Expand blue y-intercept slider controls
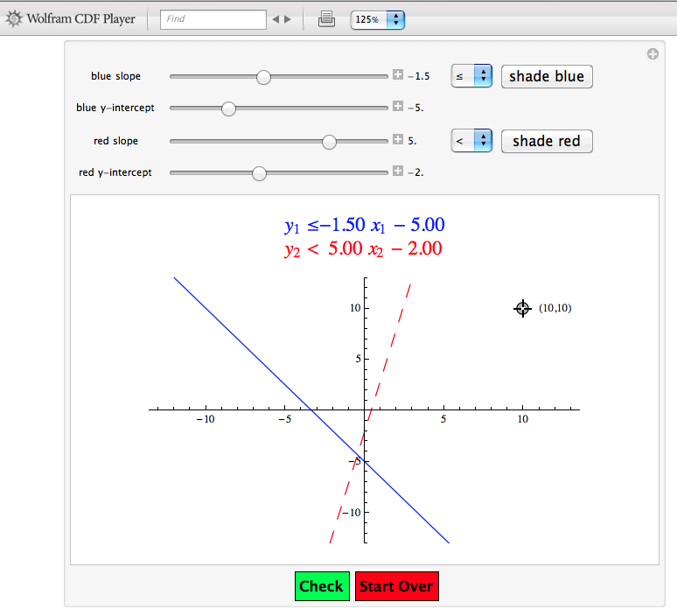The image size is (677, 616). [398, 106]
